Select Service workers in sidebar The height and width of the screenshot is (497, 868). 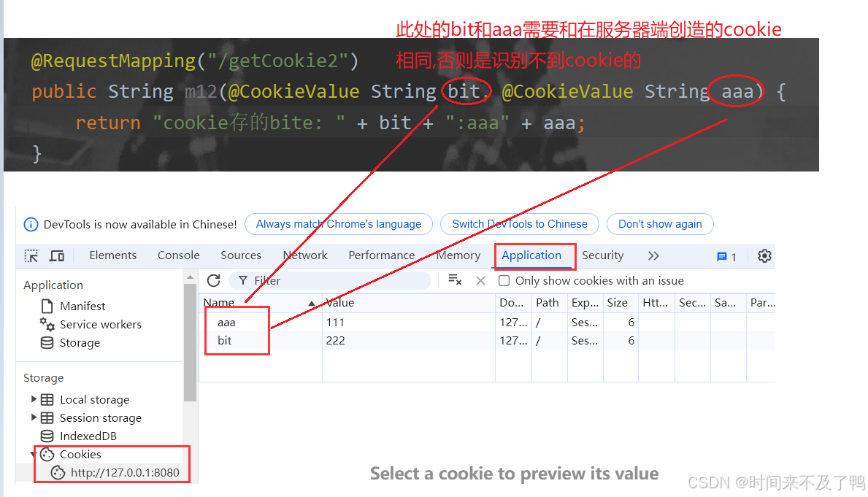click(x=100, y=324)
